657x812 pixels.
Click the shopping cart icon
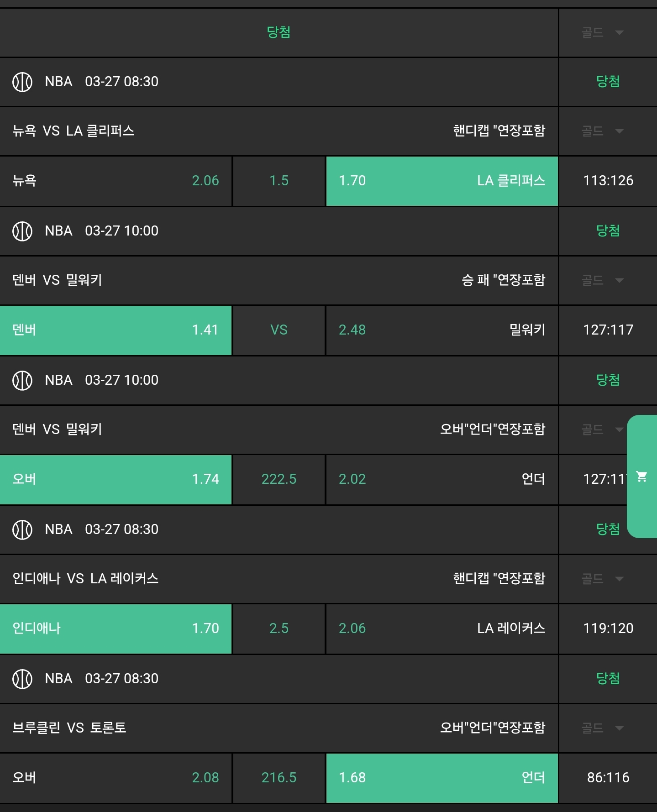pyautogui.click(x=641, y=477)
